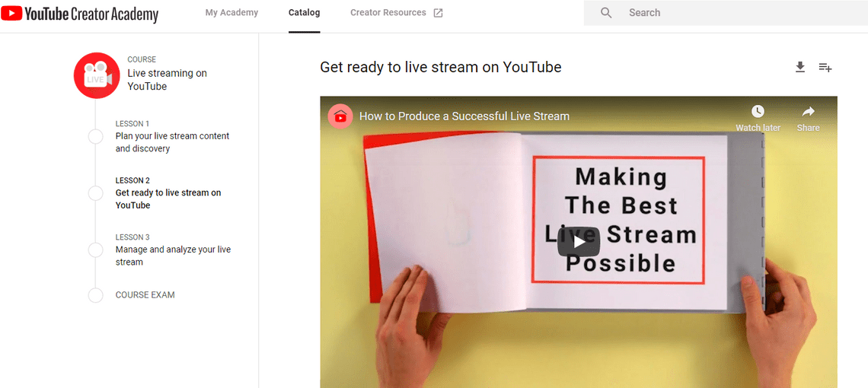Click the Share arrow on video
868x388 pixels.
tap(808, 111)
